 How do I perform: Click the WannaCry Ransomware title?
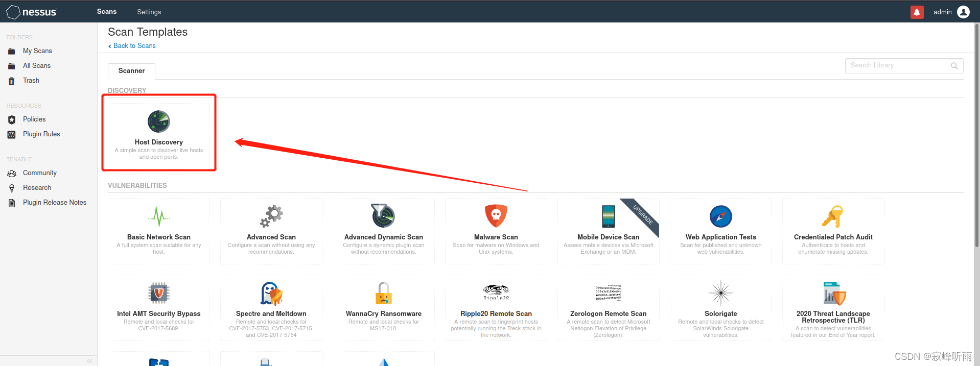coord(384,314)
